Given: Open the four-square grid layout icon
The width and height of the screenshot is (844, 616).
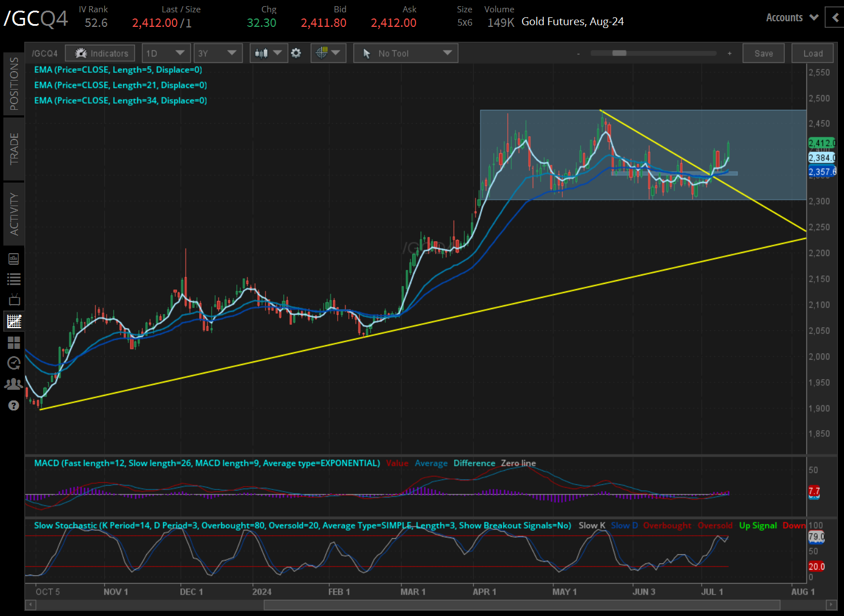Looking at the screenshot, I should (13, 342).
